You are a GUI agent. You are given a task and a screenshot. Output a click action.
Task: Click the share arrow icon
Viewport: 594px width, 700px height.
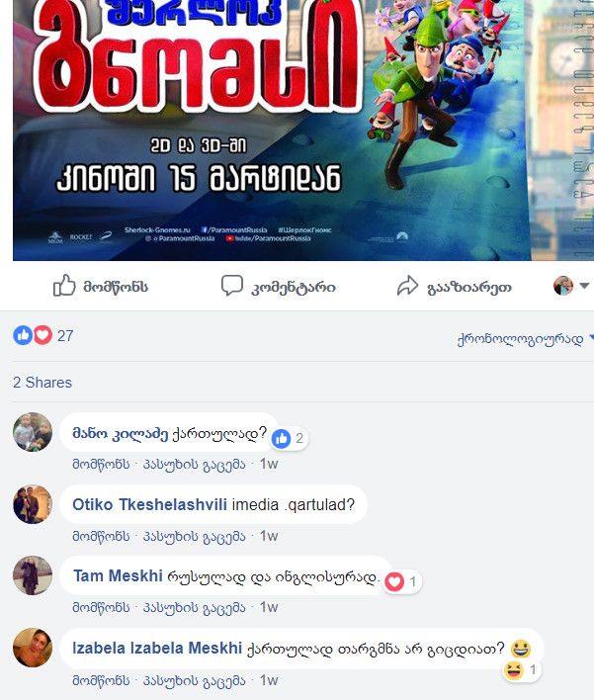(x=407, y=286)
